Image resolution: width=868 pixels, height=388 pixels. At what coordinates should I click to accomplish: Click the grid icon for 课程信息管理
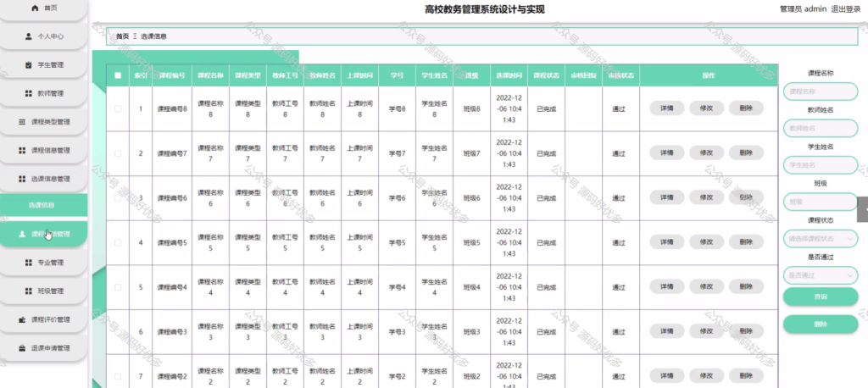click(x=22, y=151)
